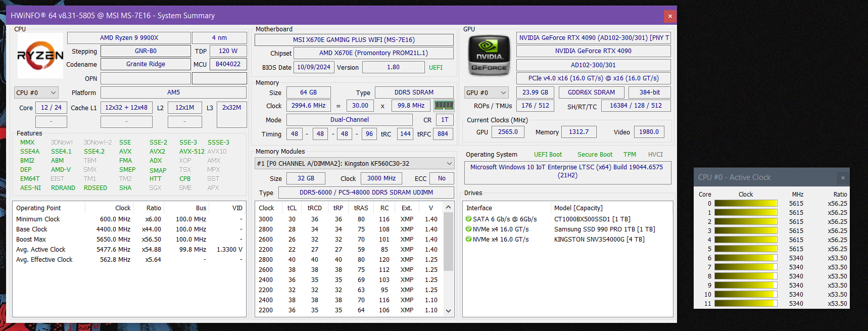Click the memory timings table scrollbar thumb
This screenshot has width=868, height=331.
[448, 242]
